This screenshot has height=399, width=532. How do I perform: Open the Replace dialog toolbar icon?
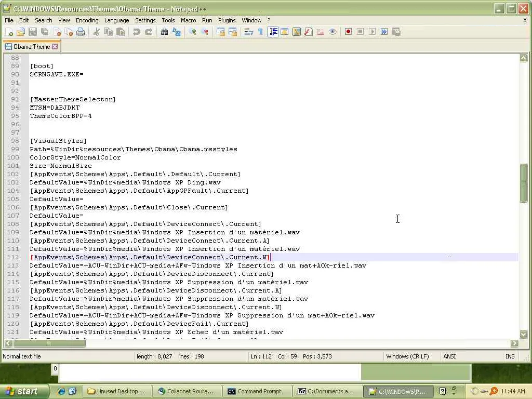pos(177,32)
